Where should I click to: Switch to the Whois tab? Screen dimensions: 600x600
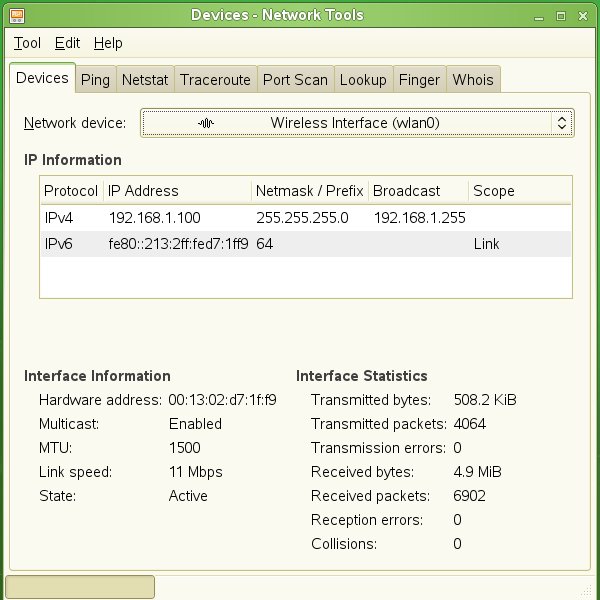tap(473, 80)
